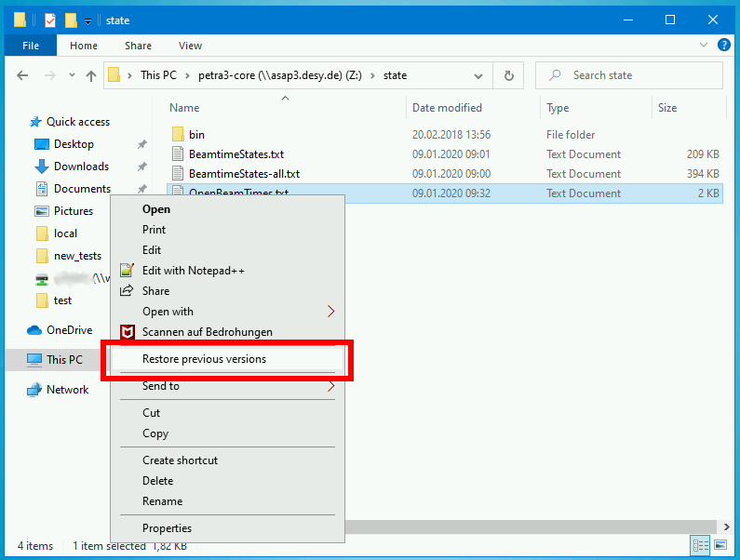740x560 pixels.
Task: Click the Back navigation arrow
Action: [22, 75]
